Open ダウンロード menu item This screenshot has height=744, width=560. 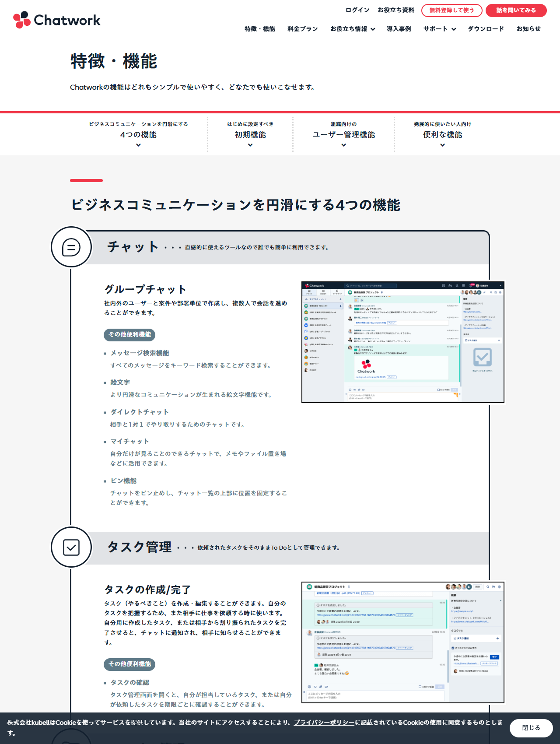(486, 29)
